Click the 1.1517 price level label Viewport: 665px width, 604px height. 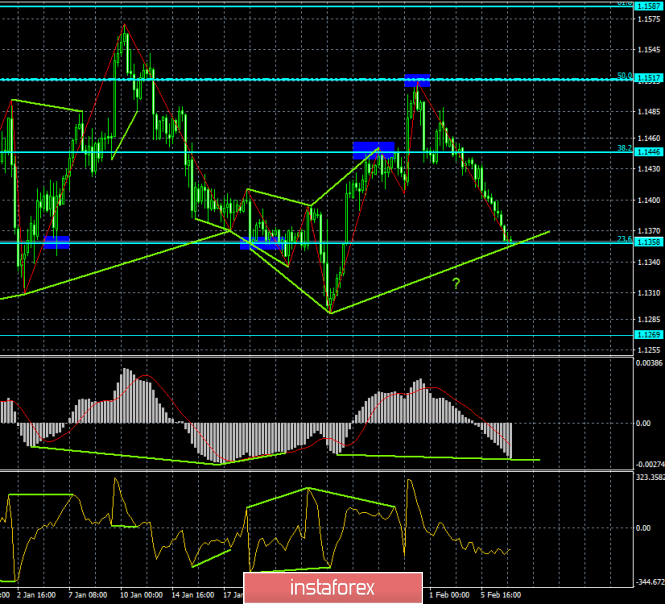649,78
